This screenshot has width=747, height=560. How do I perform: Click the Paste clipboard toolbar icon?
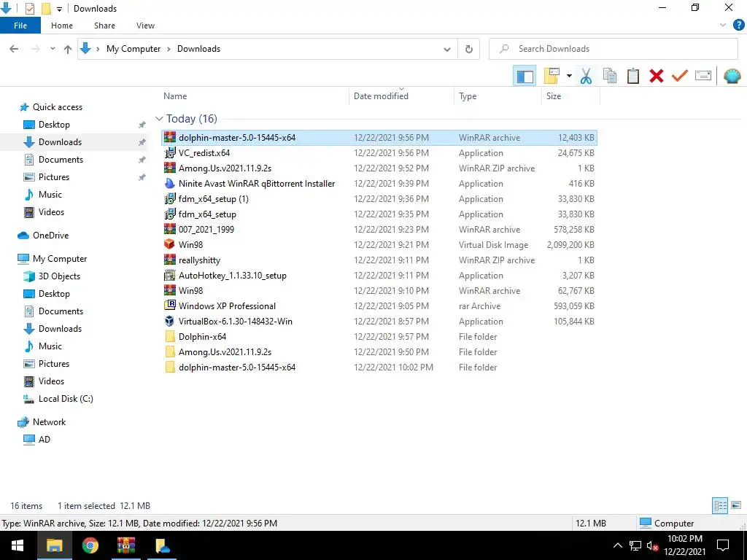click(x=633, y=76)
